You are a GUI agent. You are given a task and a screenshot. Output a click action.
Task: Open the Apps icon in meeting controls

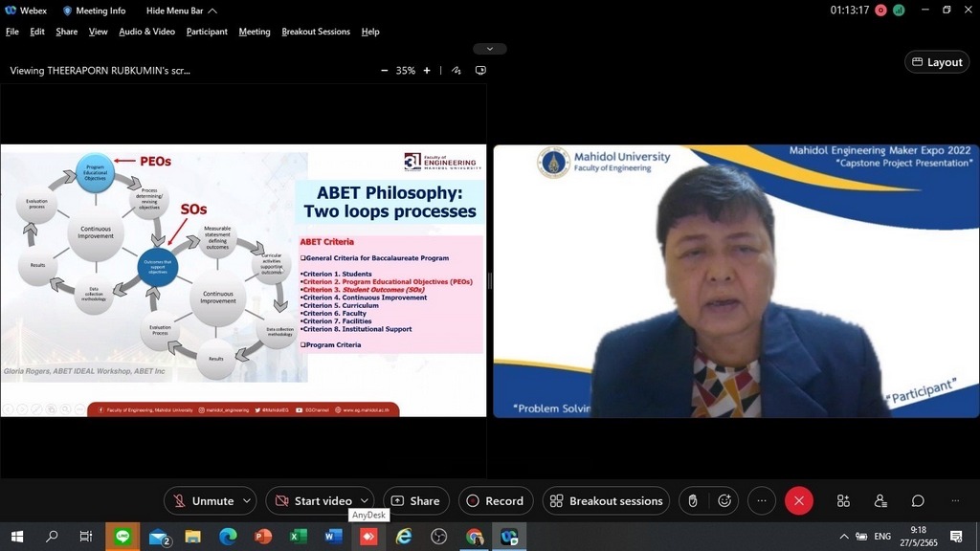coord(843,500)
